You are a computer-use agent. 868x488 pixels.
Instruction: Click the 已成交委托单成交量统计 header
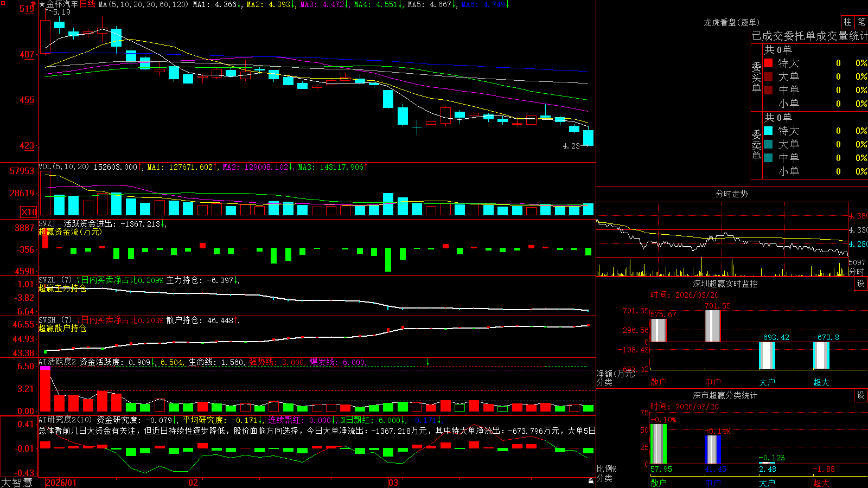[x=809, y=36]
